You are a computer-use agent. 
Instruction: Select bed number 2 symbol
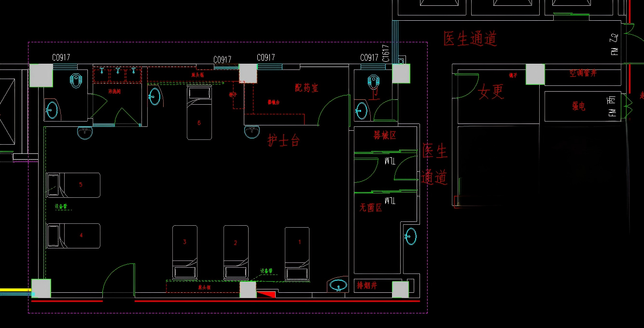coord(236,252)
